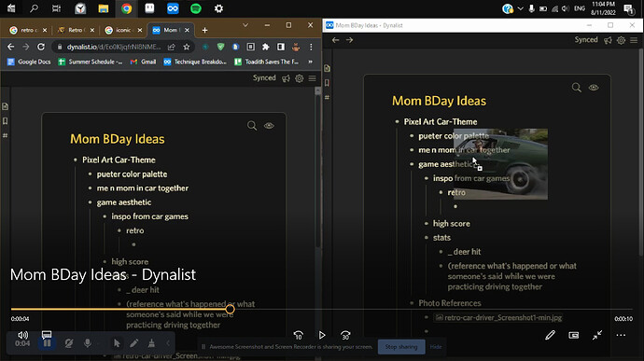The height and width of the screenshot is (361, 644).
Task: Open Chrome tab search chevron
Action: click(x=245, y=25)
